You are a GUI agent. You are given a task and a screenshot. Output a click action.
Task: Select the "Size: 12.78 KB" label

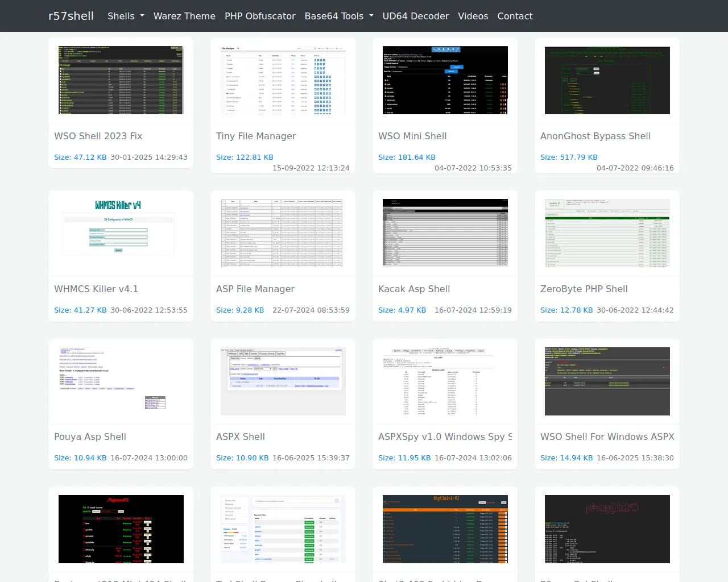566,310
